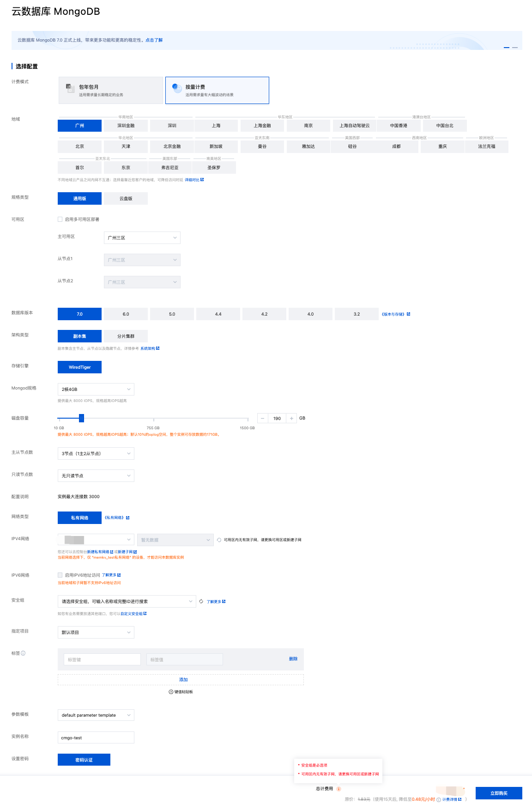This screenshot has height=804, width=532.
Task: Open the 键值粘贴板 clipboard
Action: [181, 692]
